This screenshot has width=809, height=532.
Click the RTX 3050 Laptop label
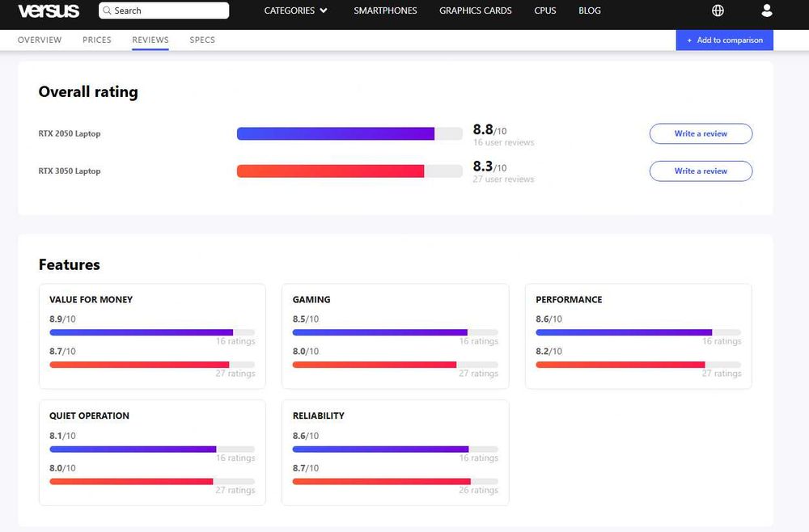tap(70, 171)
